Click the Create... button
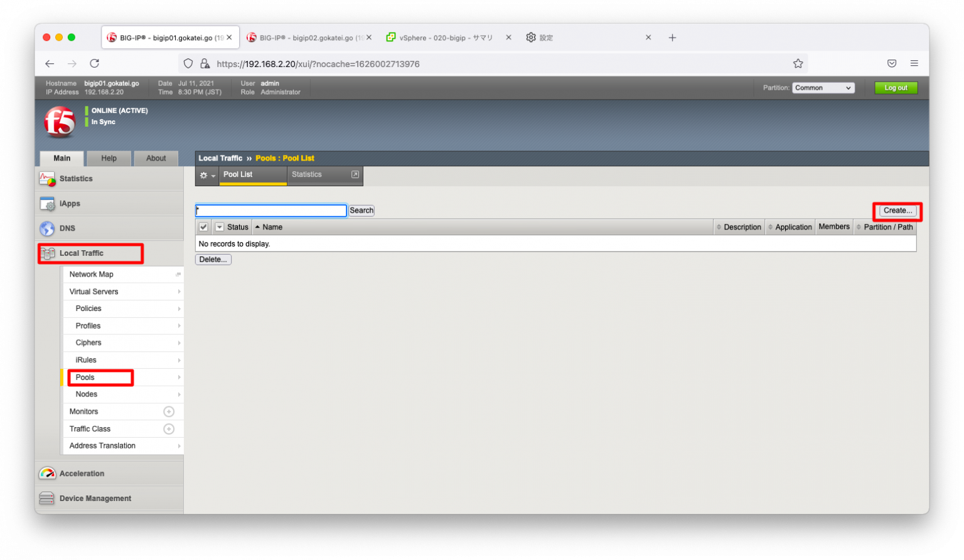The image size is (964, 560). pyautogui.click(x=897, y=211)
